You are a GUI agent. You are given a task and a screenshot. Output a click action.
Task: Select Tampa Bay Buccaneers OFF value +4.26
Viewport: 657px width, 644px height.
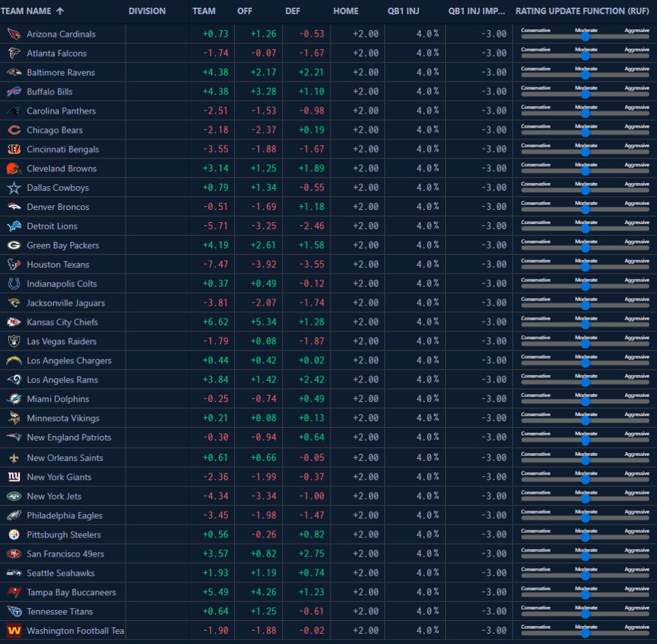[263, 592]
